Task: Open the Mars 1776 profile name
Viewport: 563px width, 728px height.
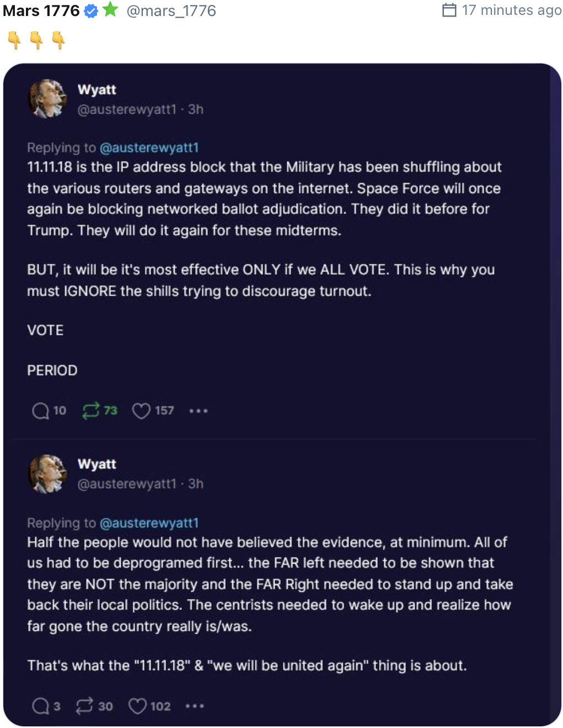Action: [41, 10]
